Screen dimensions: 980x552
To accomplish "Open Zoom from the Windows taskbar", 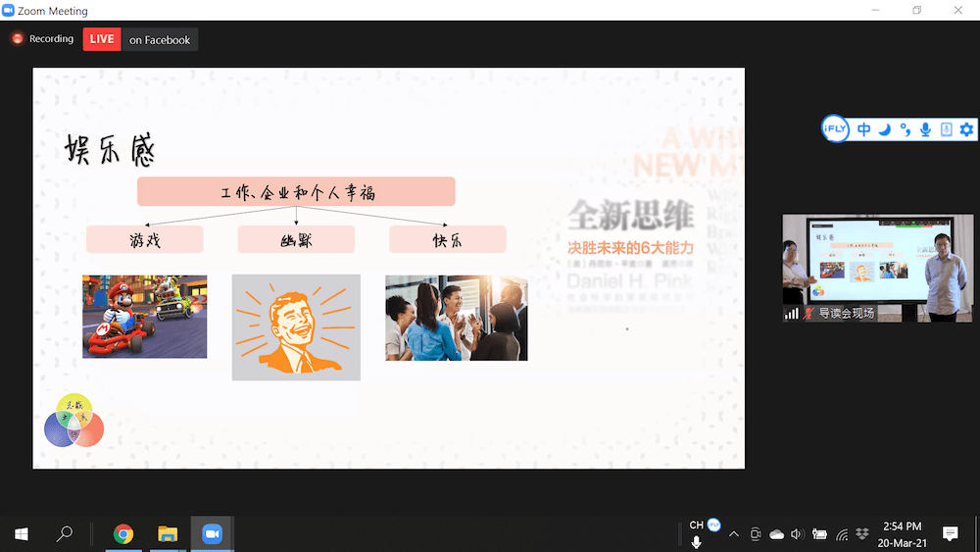I will click(x=212, y=533).
